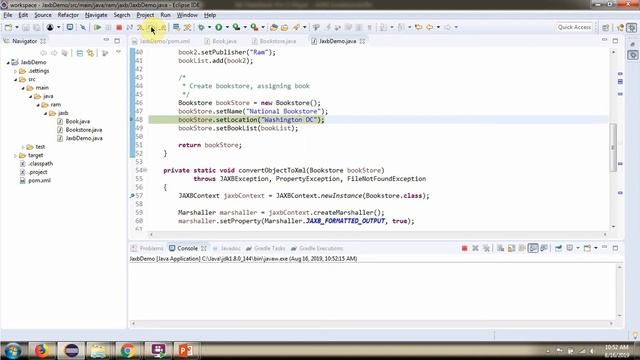The width and height of the screenshot is (640, 360).
Task: Click Remove Launch icon in Console toolbar
Action: [x=475, y=248]
